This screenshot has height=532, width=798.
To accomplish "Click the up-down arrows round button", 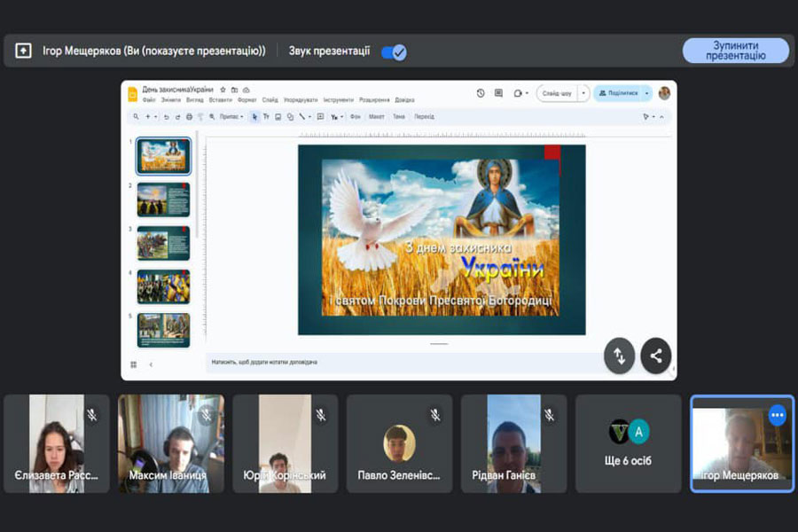I will point(619,356).
